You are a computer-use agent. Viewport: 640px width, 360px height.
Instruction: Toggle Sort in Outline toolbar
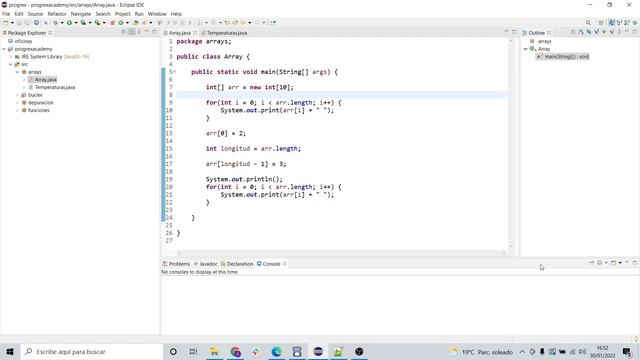click(x=581, y=32)
